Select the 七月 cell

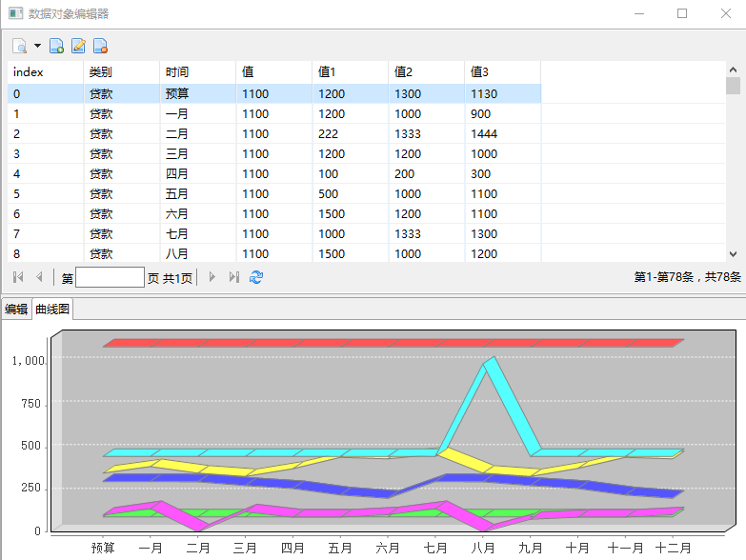[198, 234]
